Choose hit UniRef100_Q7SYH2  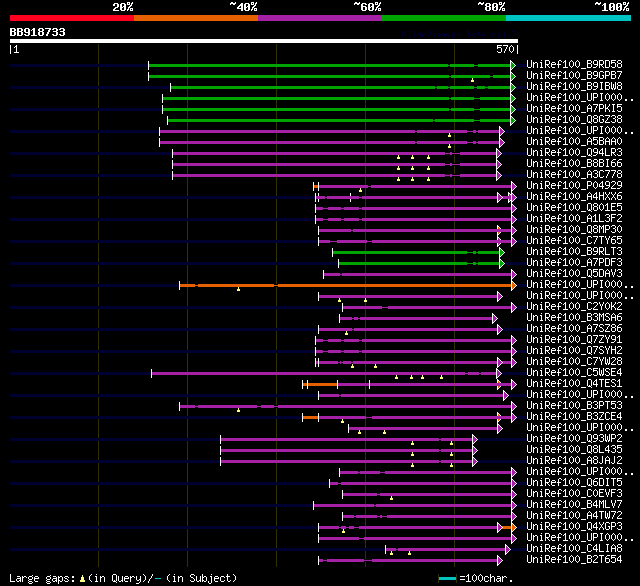[574, 351]
